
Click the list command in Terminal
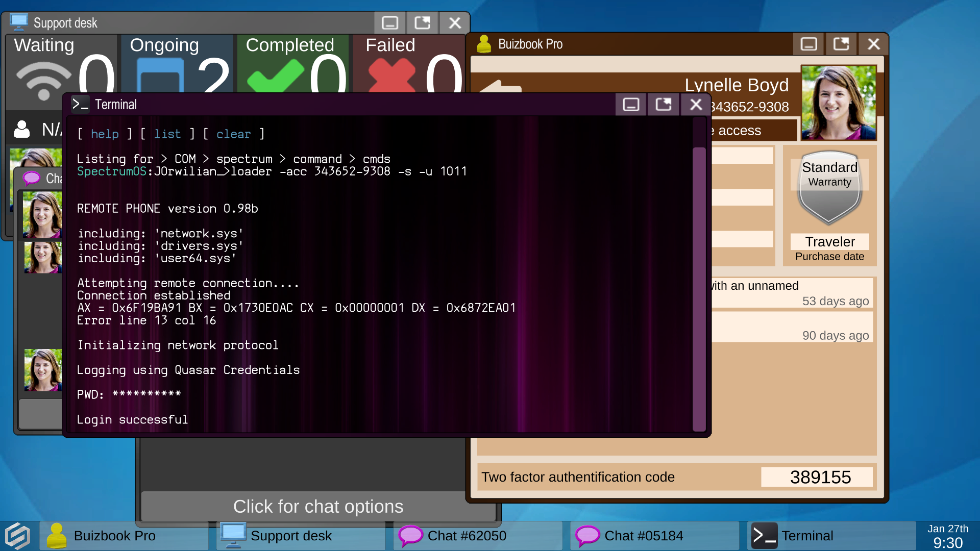(167, 134)
